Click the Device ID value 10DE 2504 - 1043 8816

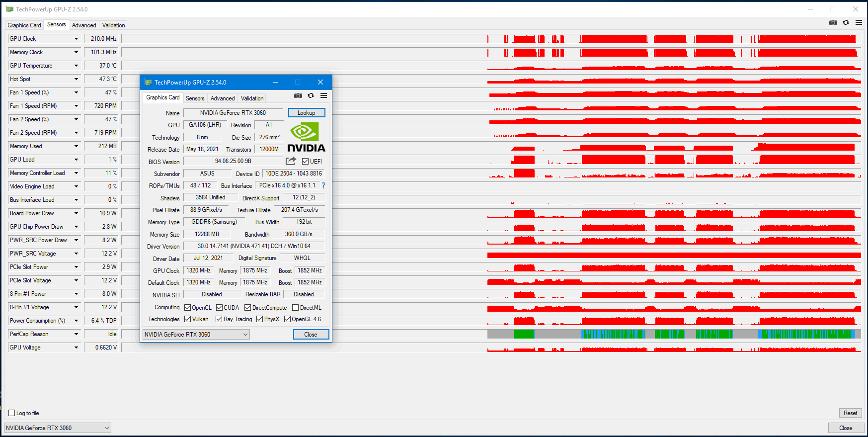294,174
